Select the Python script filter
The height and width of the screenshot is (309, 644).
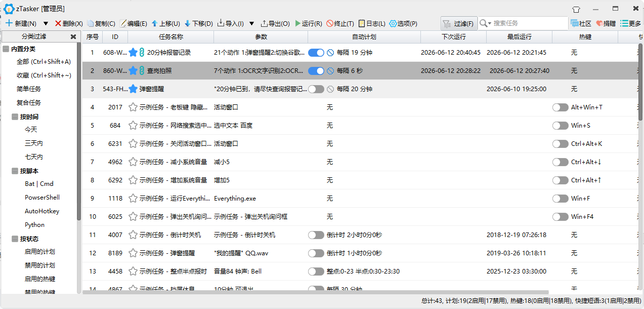[34, 225]
